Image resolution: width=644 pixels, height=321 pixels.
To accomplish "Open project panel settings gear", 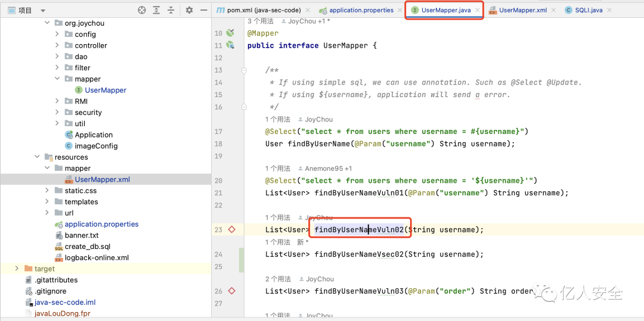I will pos(189,10).
